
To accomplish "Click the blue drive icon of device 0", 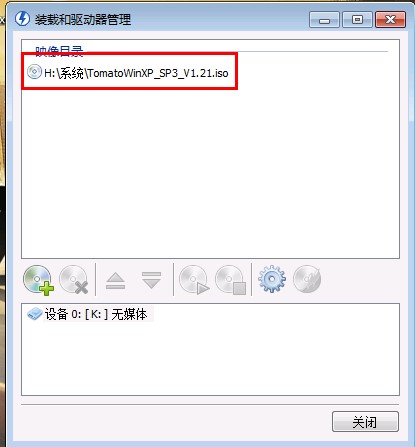I will pyautogui.click(x=35, y=314).
